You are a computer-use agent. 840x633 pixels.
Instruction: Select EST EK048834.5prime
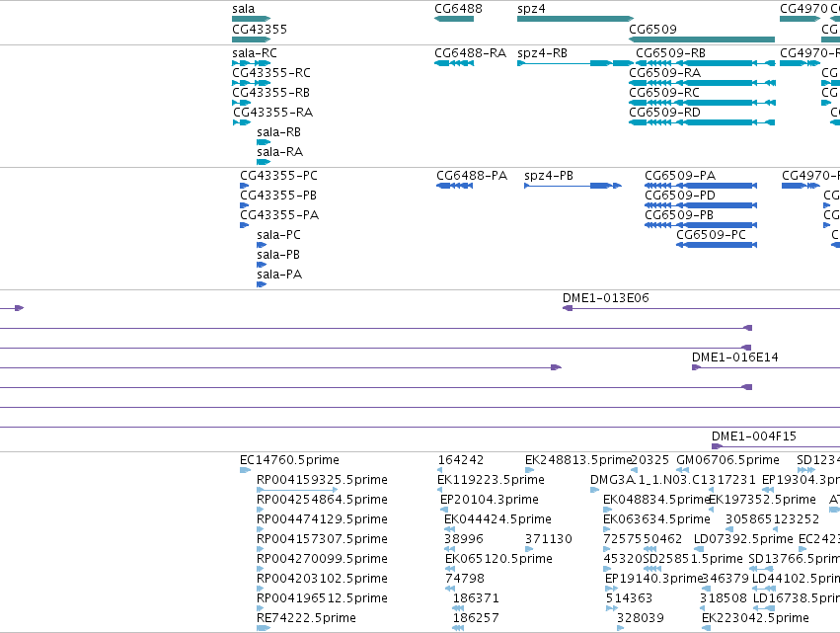[656, 500]
